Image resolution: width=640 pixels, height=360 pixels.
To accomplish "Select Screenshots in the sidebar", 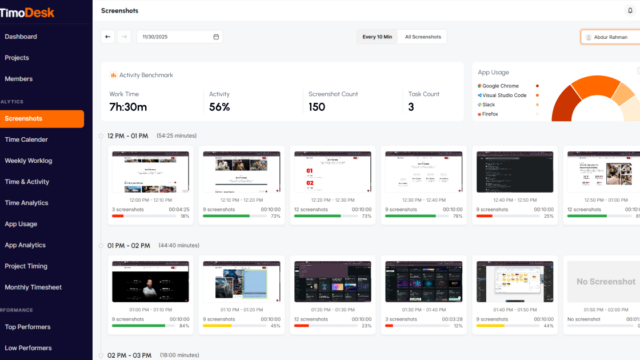I will point(42,119).
